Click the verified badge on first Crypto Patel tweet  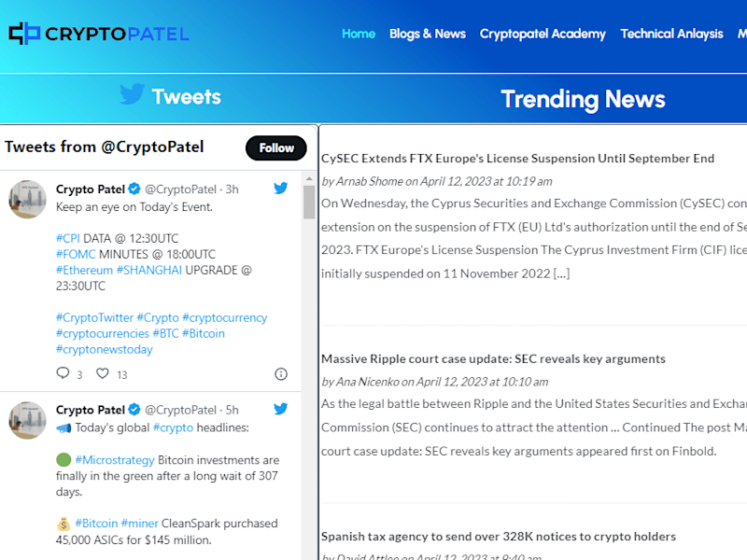click(134, 189)
